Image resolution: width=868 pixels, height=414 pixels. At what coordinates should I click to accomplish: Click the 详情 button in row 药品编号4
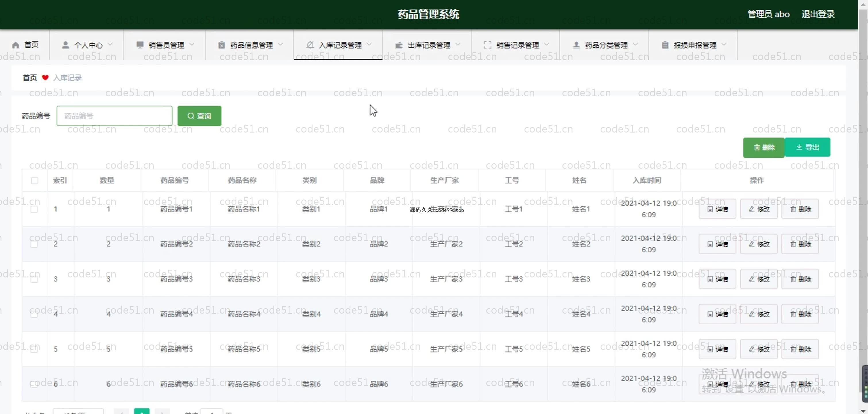point(717,314)
